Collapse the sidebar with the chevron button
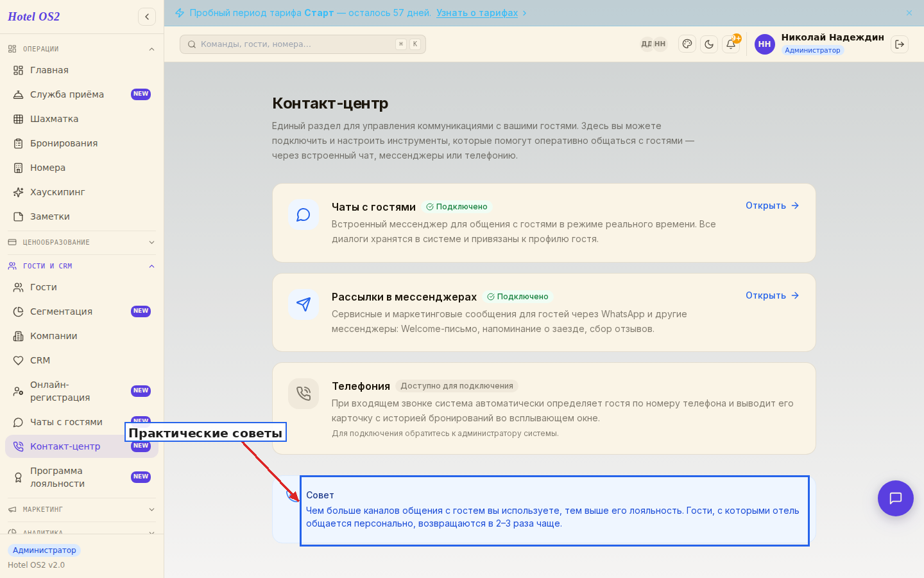The width and height of the screenshot is (924, 578). point(147,17)
